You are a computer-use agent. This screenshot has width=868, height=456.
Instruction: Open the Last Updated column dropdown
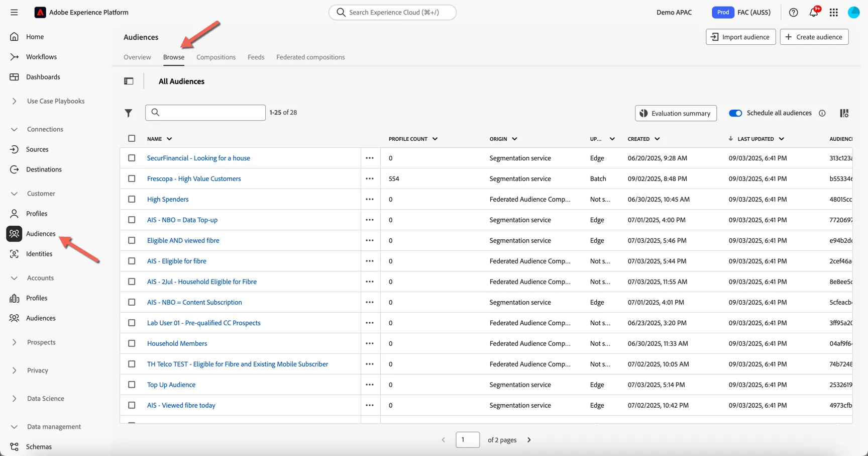[782, 139]
